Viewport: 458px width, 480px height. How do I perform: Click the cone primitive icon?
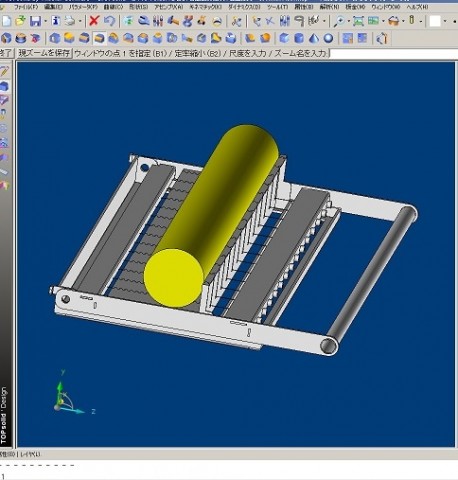pyautogui.click(x=314, y=38)
